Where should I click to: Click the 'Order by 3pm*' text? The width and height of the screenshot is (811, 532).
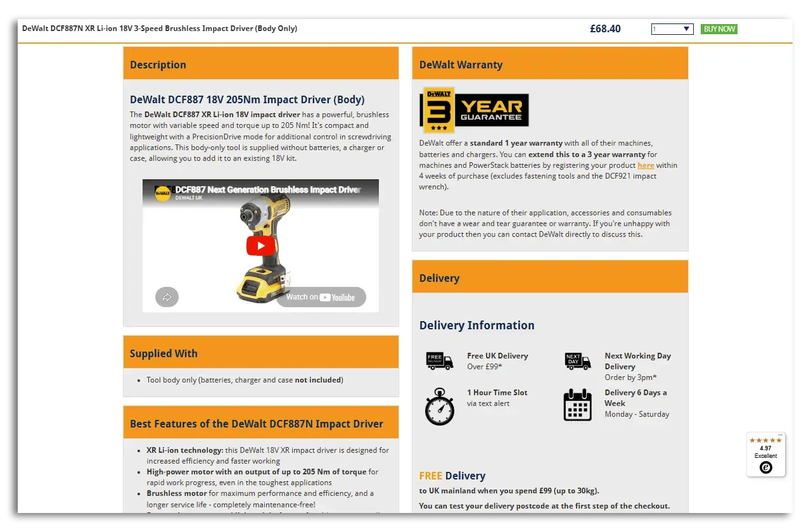pyautogui.click(x=630, y=377)
